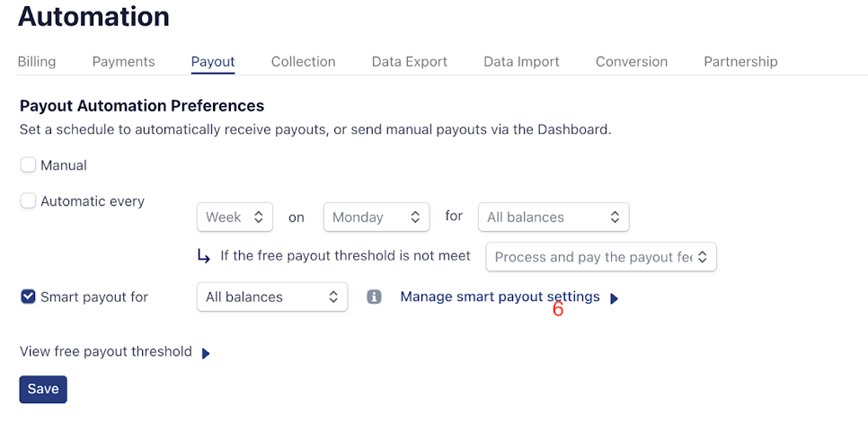Click the arrow next to Manage smart payout settings
868x424 pixels.
pos(614,299)
